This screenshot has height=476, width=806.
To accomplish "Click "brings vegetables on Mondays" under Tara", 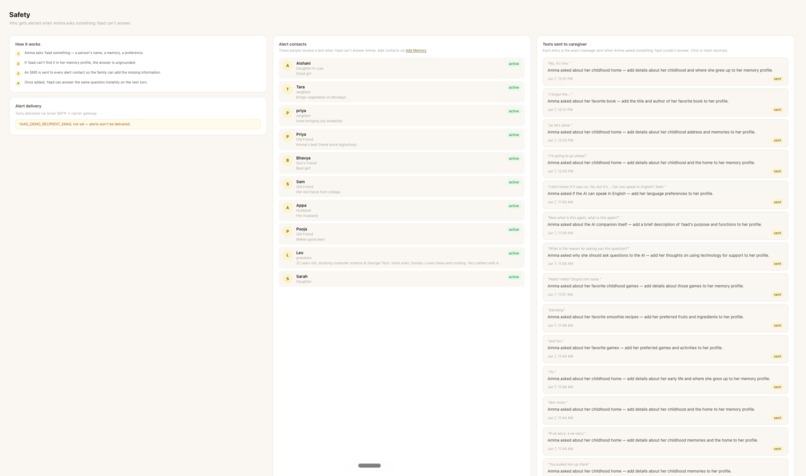I will click(321, 97).
